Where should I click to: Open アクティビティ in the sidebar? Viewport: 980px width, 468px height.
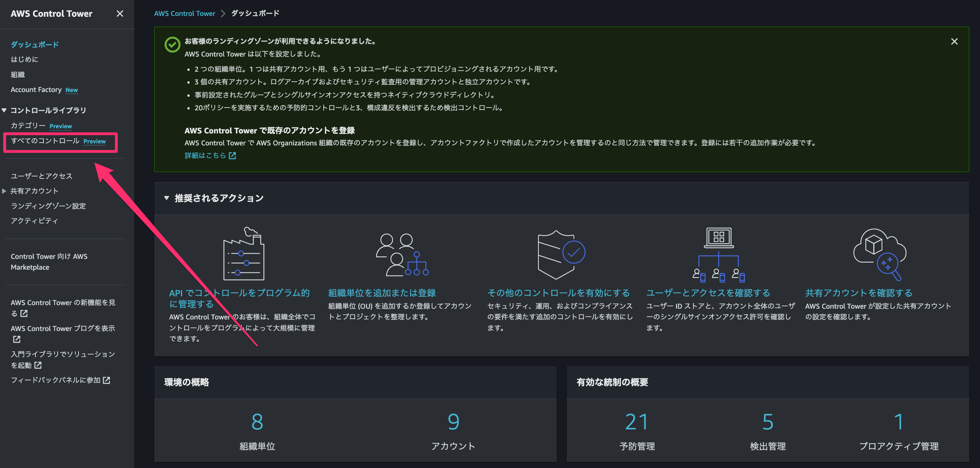[x=34, y=221]
